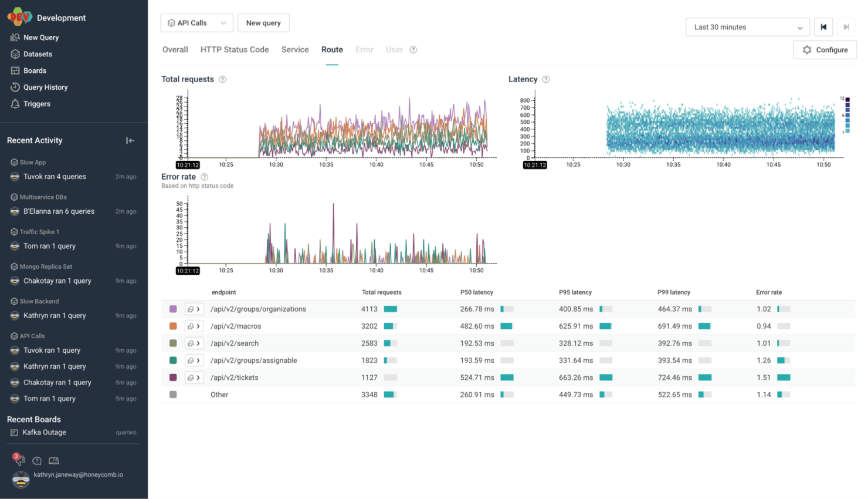Click the New query button
The height and width of the screenshot is (499, 868).
(263, 23)
